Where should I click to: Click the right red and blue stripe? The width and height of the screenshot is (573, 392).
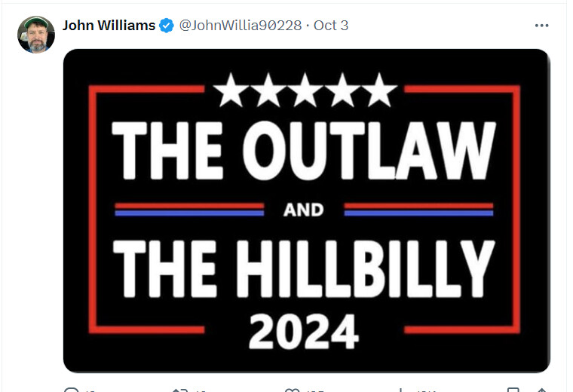(418, 210)
